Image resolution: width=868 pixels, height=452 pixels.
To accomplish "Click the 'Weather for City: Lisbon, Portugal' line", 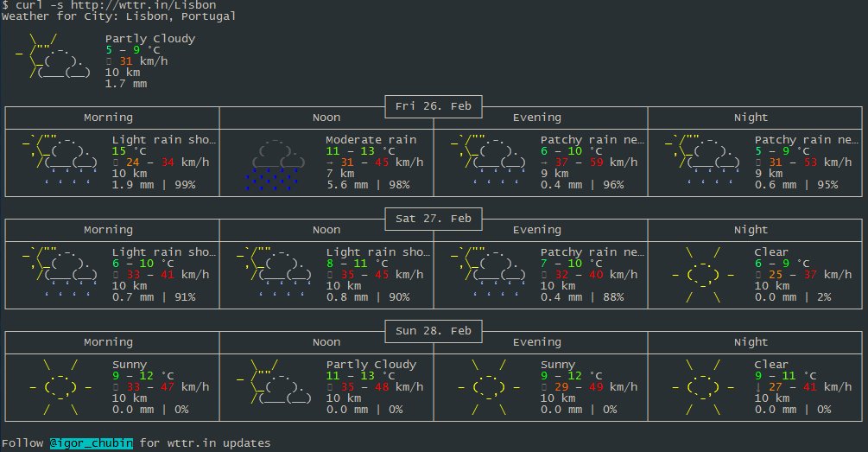I will tap(118, 16).
